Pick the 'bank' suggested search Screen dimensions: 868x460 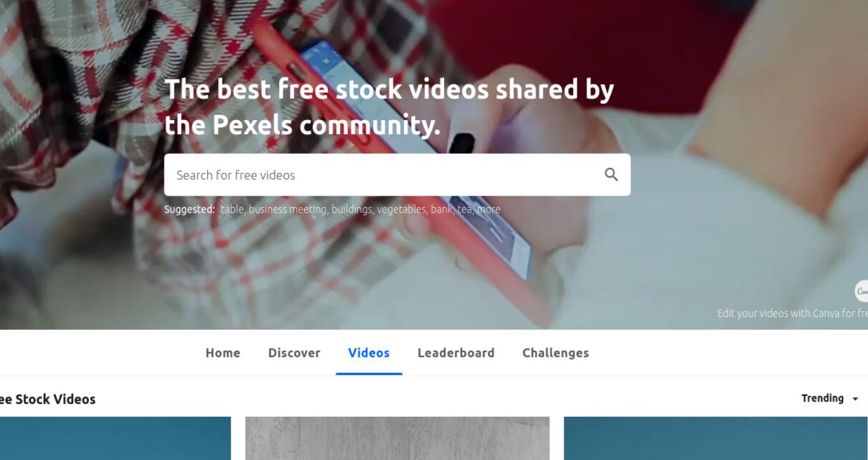pyautogui.click(x=442, y=209)
